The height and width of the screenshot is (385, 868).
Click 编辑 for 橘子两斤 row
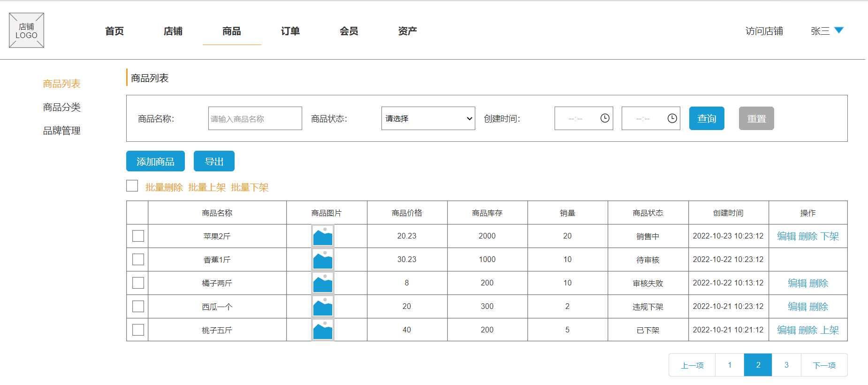point(797,283)
